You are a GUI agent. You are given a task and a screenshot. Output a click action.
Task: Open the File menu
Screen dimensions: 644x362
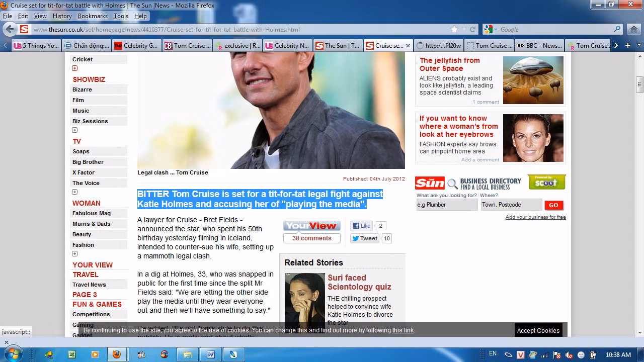(x=7, y=16)
